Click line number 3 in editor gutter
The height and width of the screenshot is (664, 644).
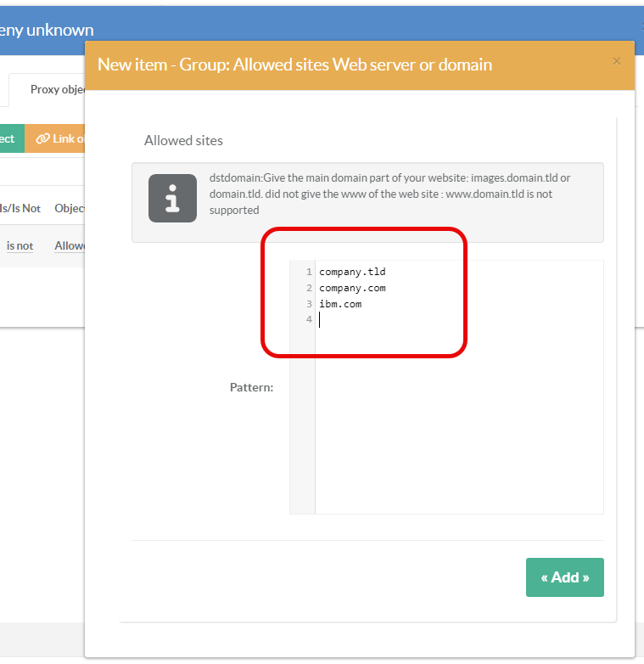point(310,304)
